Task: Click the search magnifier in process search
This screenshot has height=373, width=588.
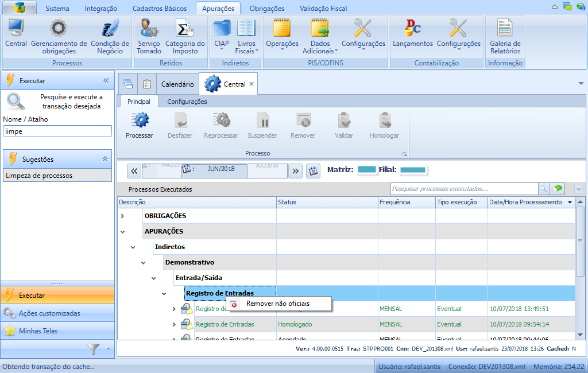Action: click(x=543, y=189)
